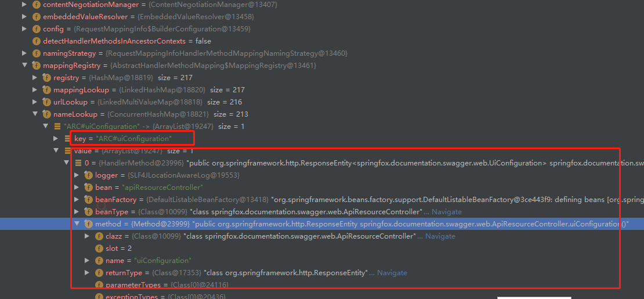
Task: Collapse the mappingRegistry node arrow
Action: point(24,66)
